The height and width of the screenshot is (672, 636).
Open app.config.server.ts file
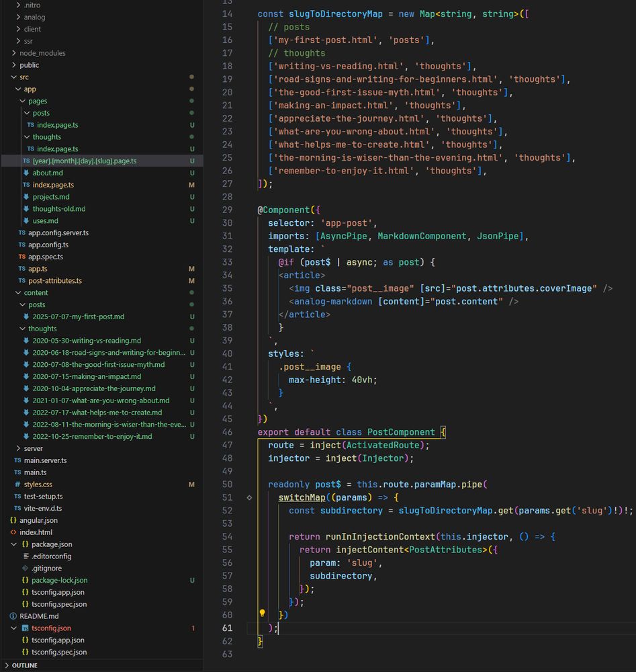coord(58,233)
